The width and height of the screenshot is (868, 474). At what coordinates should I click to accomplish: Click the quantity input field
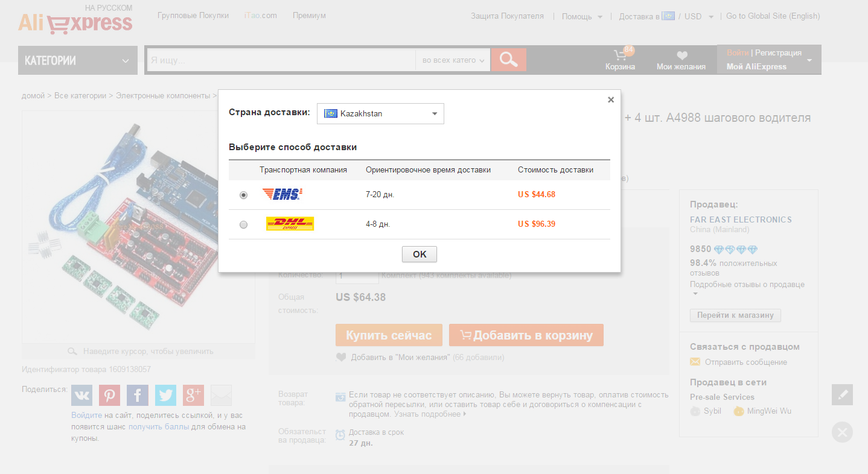coord(357,276)
